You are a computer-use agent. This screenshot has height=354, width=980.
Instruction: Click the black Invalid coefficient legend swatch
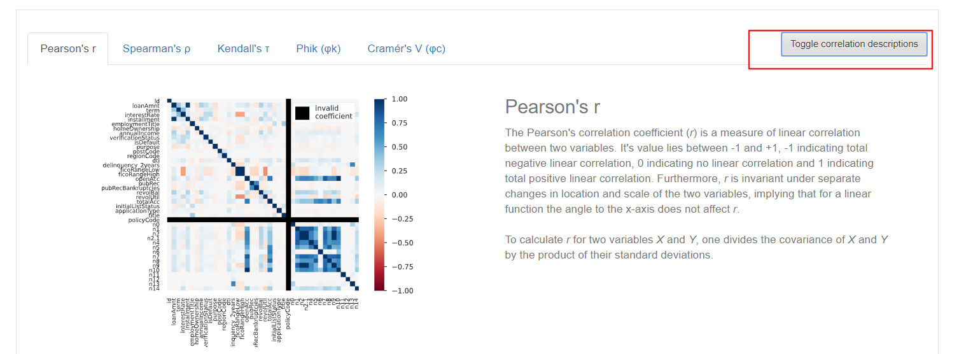pos(302,113)
